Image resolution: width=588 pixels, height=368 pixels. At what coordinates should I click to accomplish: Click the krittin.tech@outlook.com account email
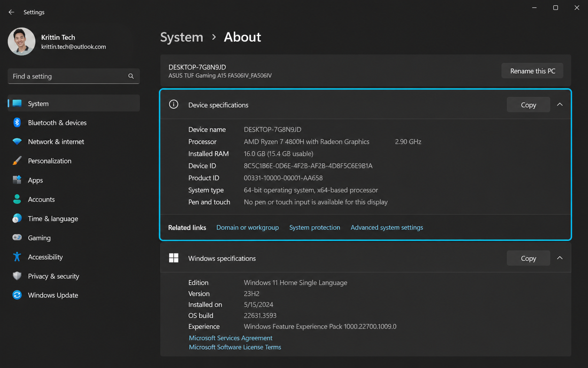click(x=73, y=47)
